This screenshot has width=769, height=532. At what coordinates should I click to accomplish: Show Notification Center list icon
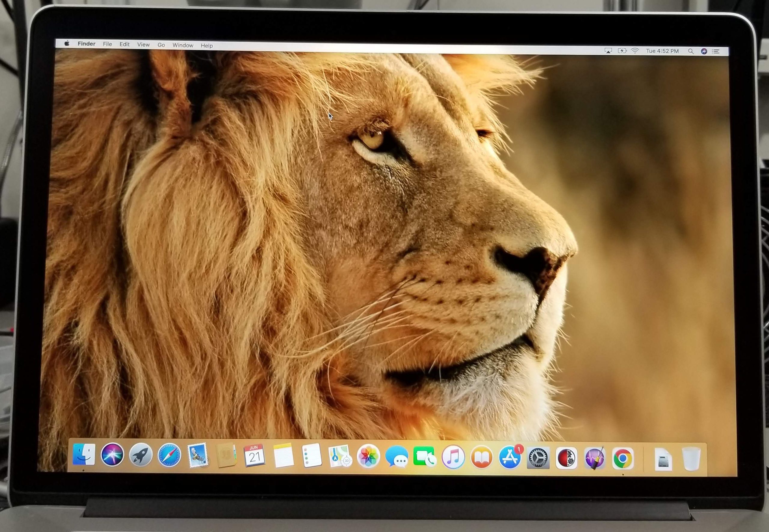click(x=716, y=52)
